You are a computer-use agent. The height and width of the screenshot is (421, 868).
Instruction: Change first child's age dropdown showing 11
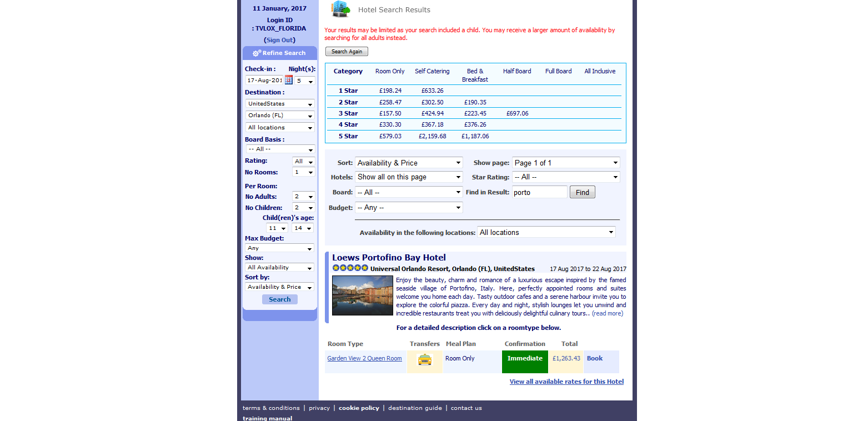[277, 228]
